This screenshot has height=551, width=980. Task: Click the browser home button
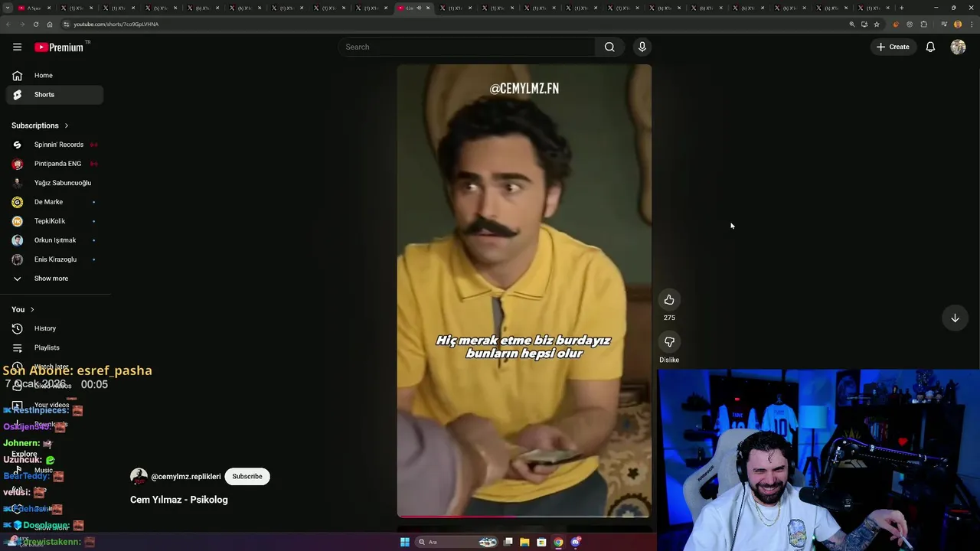(x=50, y=24)
